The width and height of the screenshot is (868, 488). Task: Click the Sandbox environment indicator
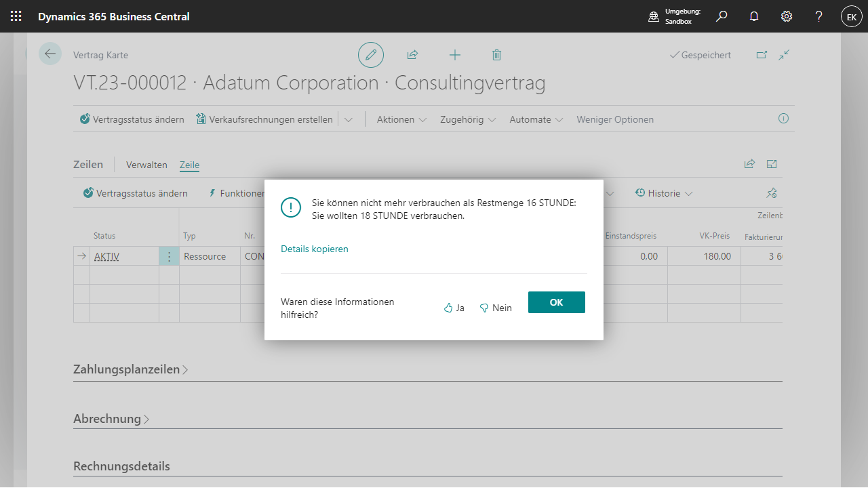(675, 16)
